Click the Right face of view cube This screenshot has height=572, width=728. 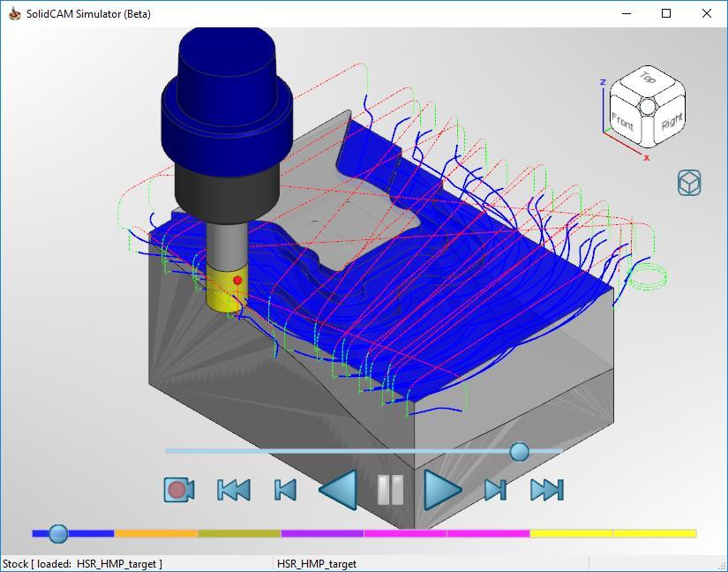(x=671, y=122)
